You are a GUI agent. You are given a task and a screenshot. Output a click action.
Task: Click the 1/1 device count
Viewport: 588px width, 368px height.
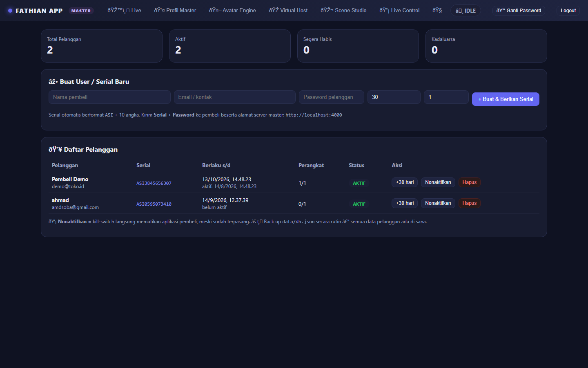(x=302, y=183)
